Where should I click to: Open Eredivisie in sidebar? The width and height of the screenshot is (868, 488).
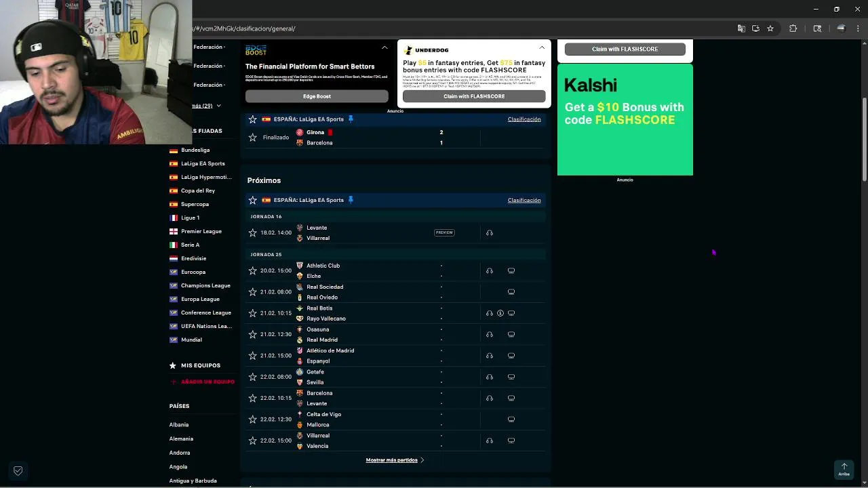pos(193,258)
